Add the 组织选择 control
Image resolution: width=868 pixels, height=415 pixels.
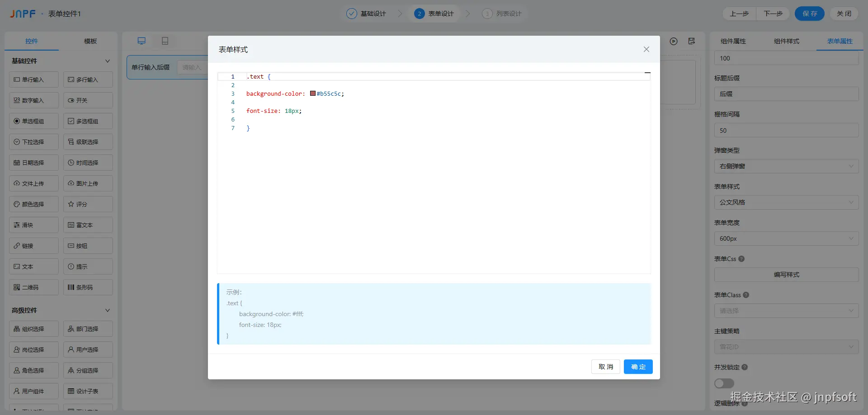click(34, 329)
